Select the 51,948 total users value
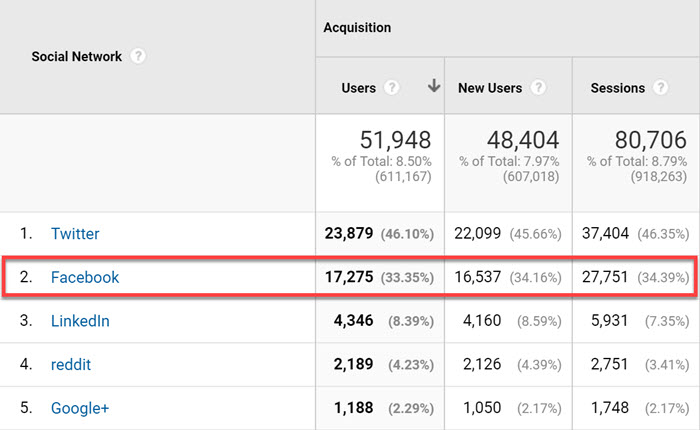 [395, 140]
